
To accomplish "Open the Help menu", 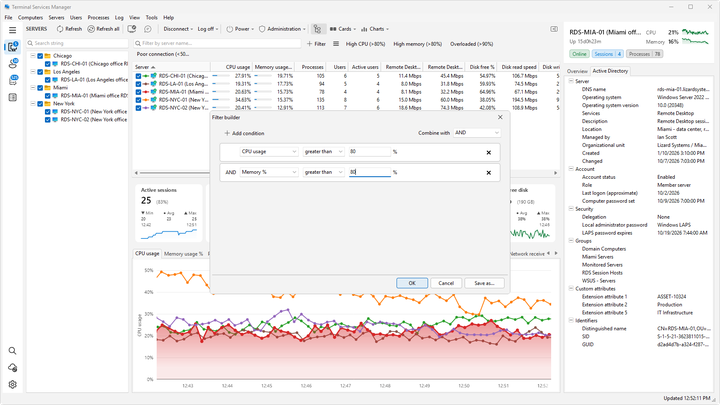I will click(x=169, y=17).
